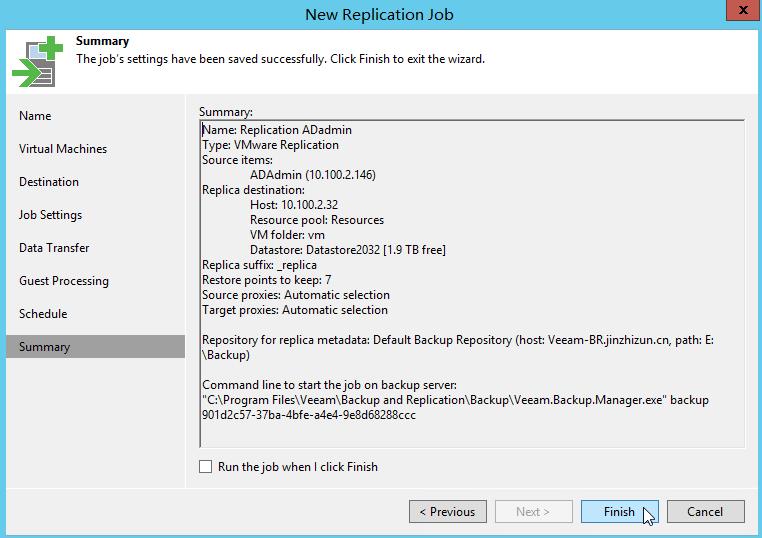The width and height of the screenshot is (762, 538).
Task: Open the Job Settings step
Action: tap(51, 215)
